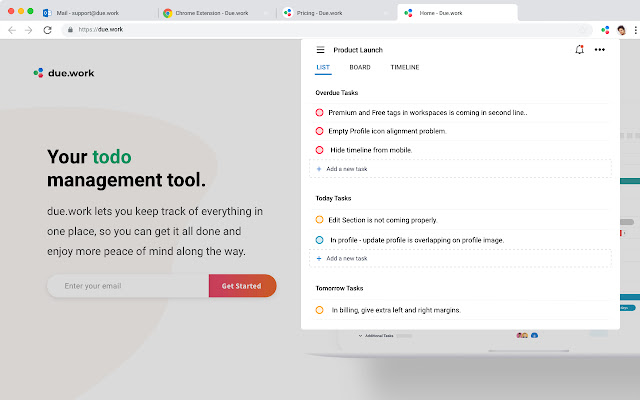Open the Chrome profile avatar
The height and width of the screenshot is (400, 640).
[x=621, y=30]
